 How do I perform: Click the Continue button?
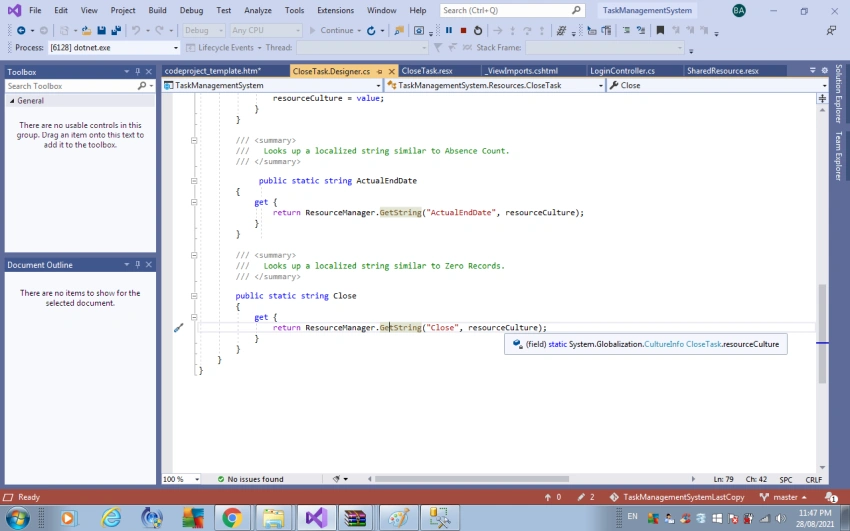click(332, 31)
